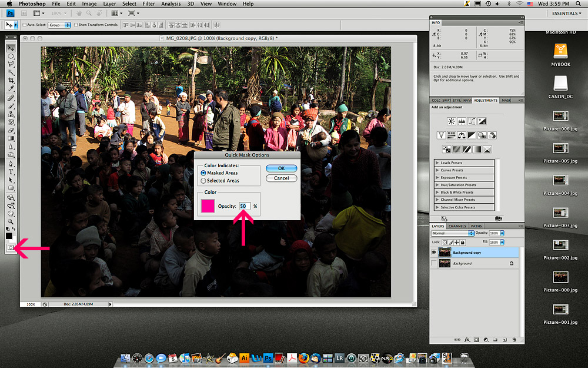Enable the Auto-Select checkbox
This screenshot has height=368, width=588.
24,25
